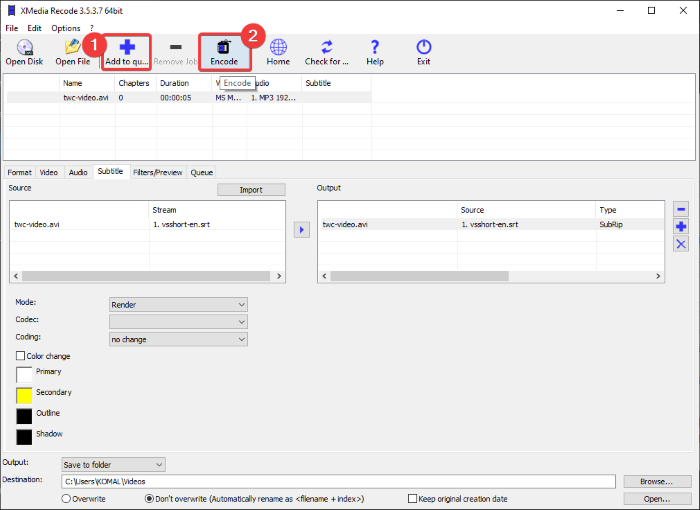Click the Browse... button
This screenshot has width=700, height=510.
[657, 481]
